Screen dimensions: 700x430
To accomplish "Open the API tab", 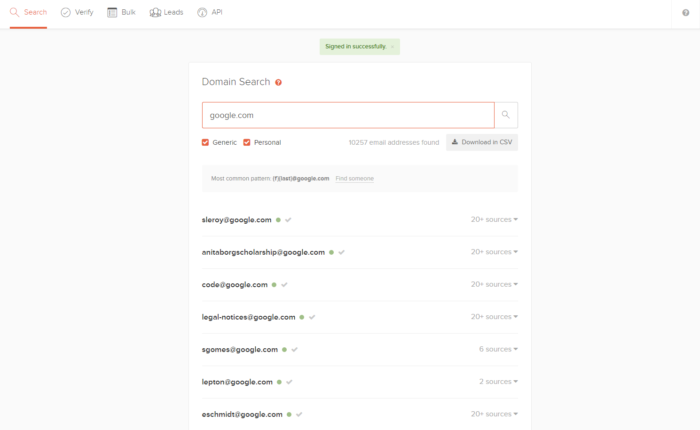I will point(209,13).
